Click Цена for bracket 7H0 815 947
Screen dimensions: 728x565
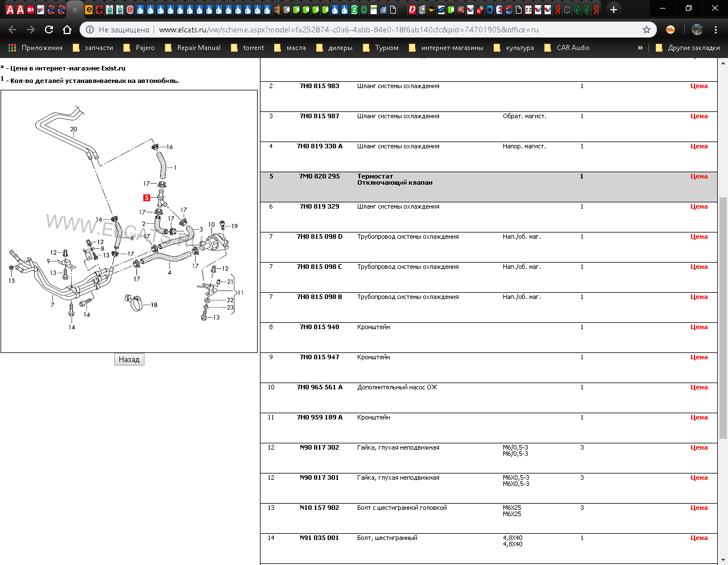[699, 357]
